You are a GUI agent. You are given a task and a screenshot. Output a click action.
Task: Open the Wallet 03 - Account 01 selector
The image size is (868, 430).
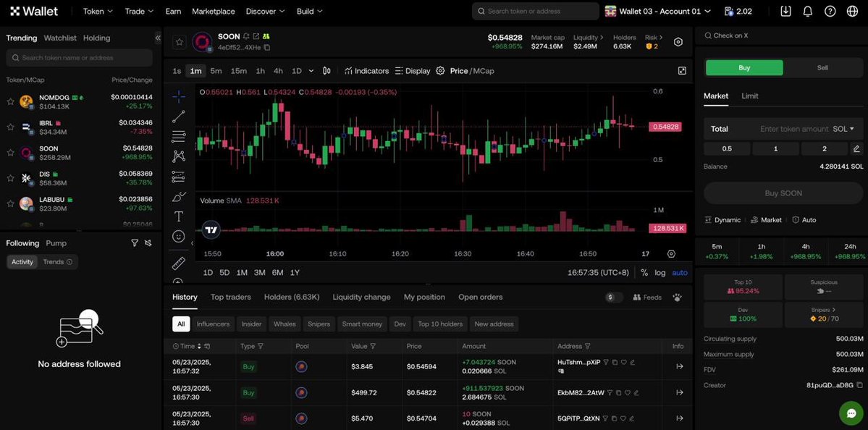pos(657,11)
